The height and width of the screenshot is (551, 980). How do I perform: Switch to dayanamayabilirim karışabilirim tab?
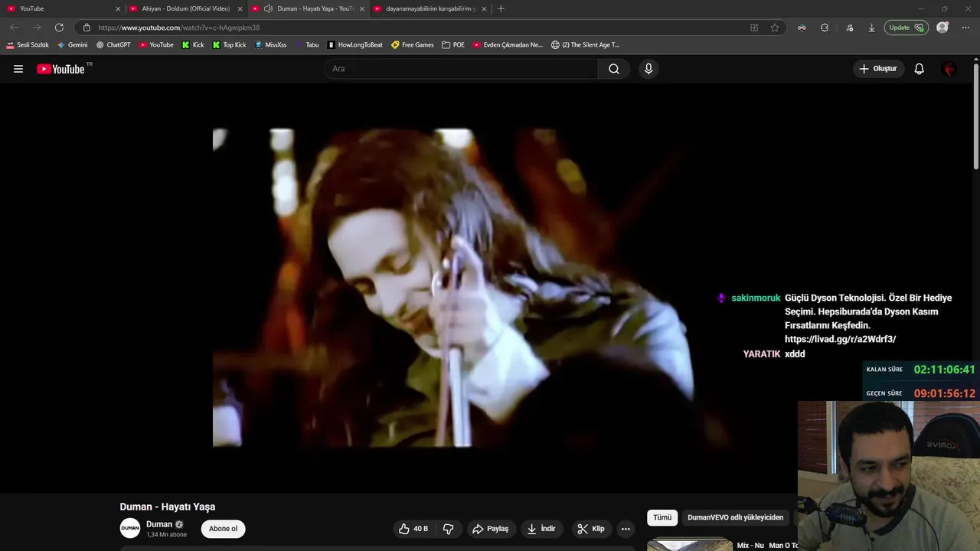point(430,8)
